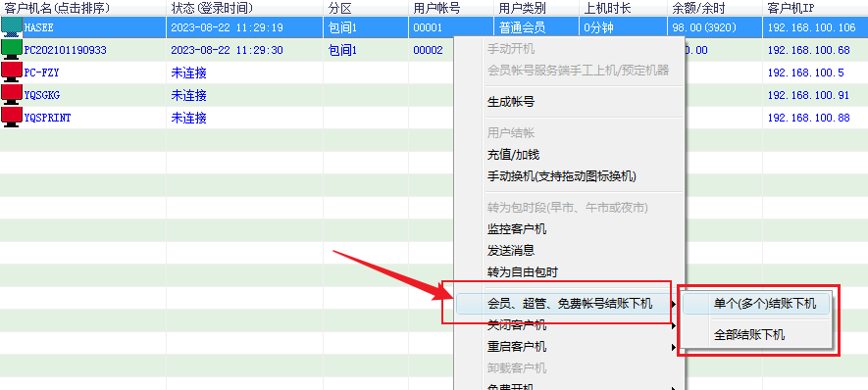868x390 pixels.
Task: Click the 客户机IP column header
Action: pos(791,8)
